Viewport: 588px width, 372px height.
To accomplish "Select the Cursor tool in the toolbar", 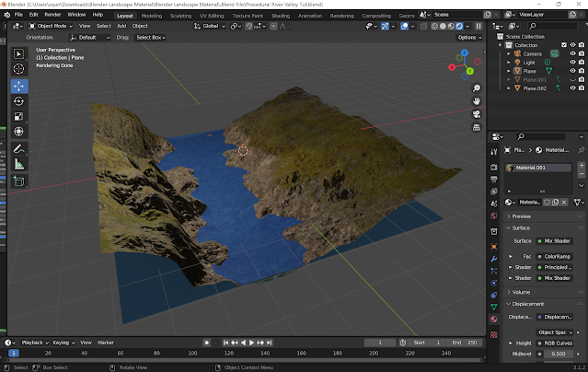I will (18, 69).
